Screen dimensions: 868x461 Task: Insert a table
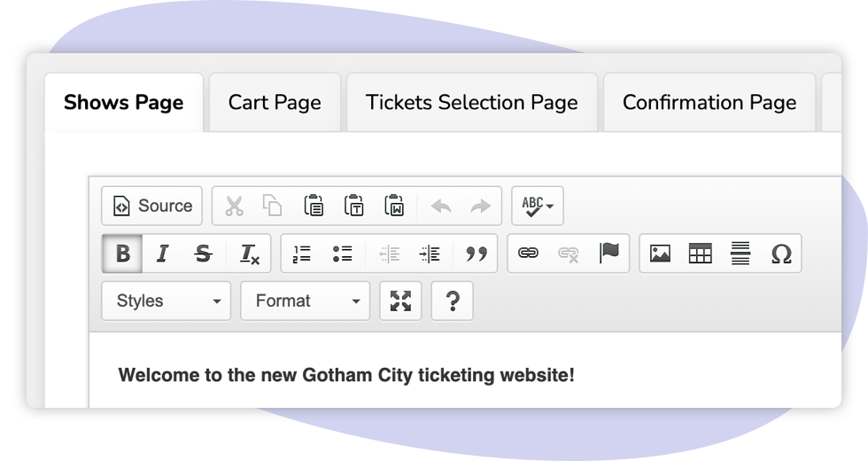[701, 254]
